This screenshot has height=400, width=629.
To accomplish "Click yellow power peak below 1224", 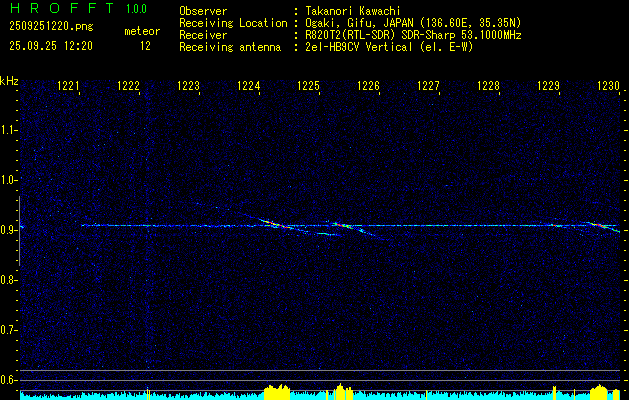I will tap(277, 392).
